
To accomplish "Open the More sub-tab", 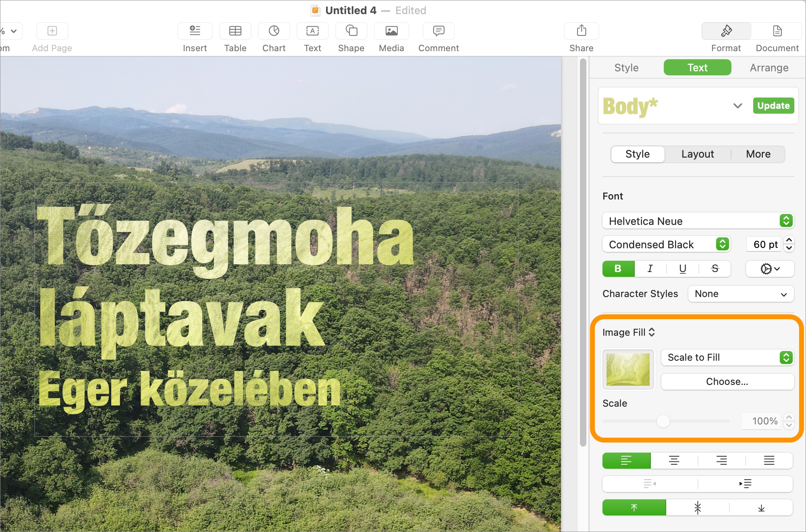I will point(758,154).
